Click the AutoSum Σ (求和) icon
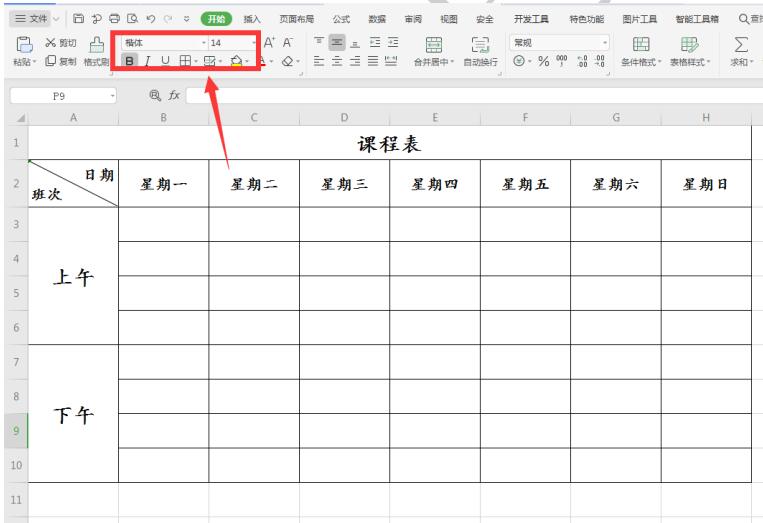The width and height of the screenshot is (763, 523). (x=741, y=44)
